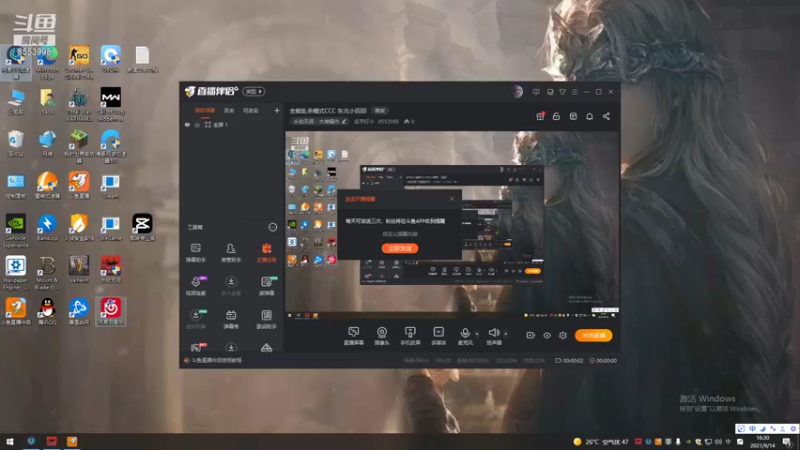Select the Mount & Blade II desktop icon

point(47,273)
